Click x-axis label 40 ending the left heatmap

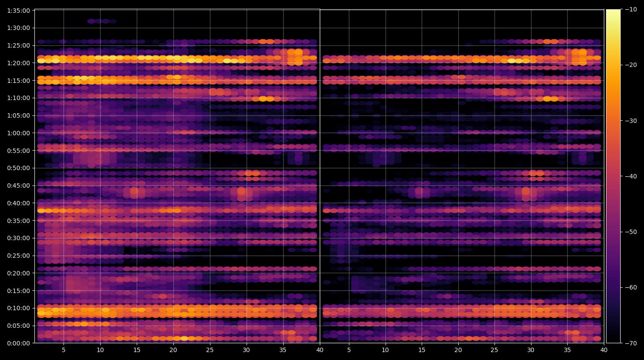[x=319, y=350]
